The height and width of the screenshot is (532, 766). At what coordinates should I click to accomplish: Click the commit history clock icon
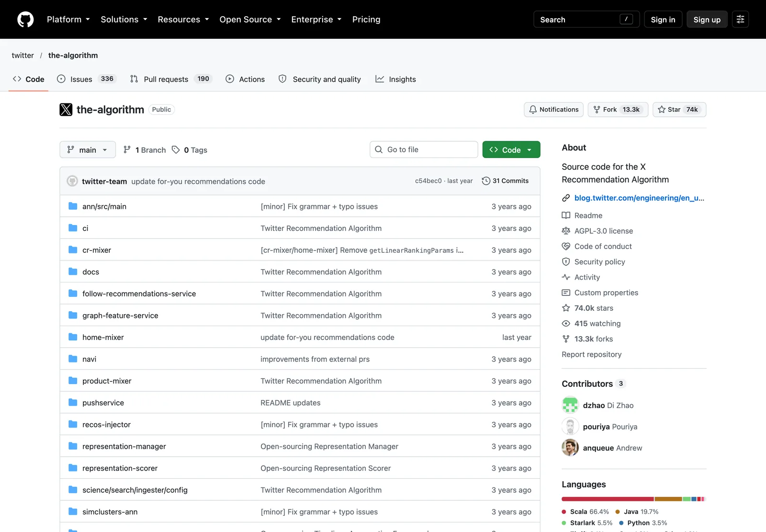tap(486, 181)
